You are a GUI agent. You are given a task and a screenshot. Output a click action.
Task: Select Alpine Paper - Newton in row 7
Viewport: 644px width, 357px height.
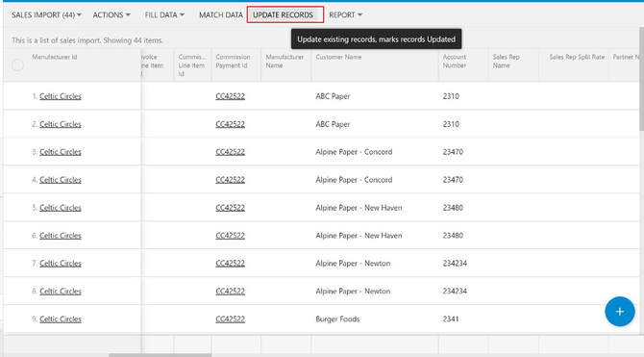[353, 264]
